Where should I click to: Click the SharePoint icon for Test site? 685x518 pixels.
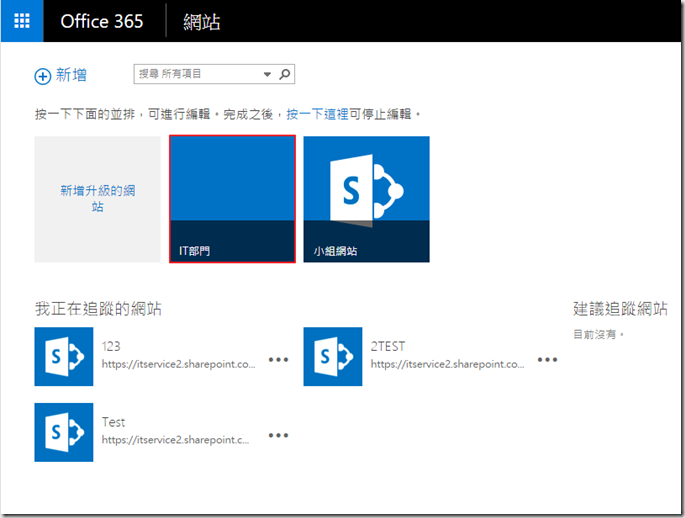64,432
